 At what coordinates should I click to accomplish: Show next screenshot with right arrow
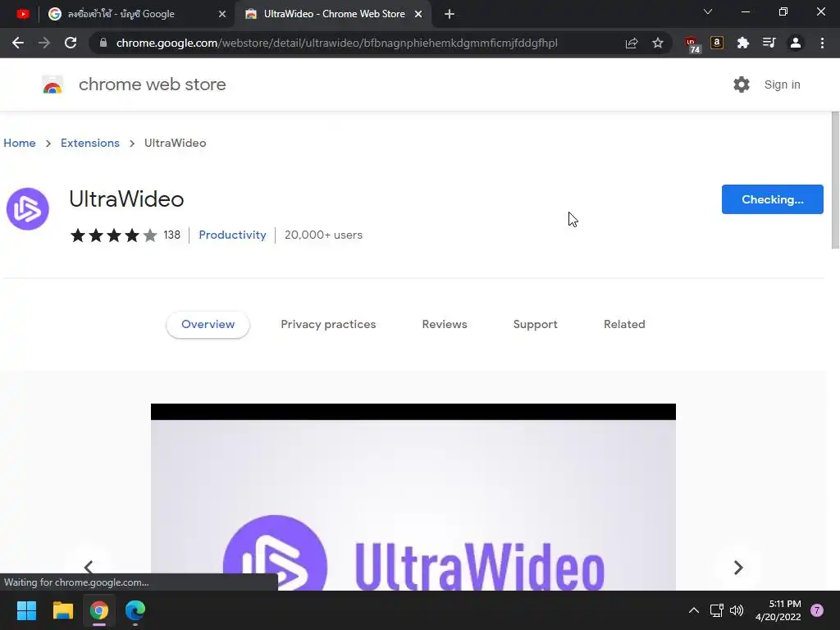click(738, 568)
